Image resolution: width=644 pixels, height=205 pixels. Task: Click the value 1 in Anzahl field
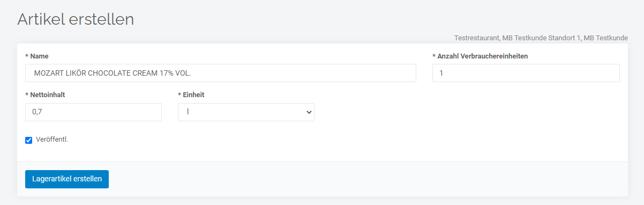(x=441, y=73)
